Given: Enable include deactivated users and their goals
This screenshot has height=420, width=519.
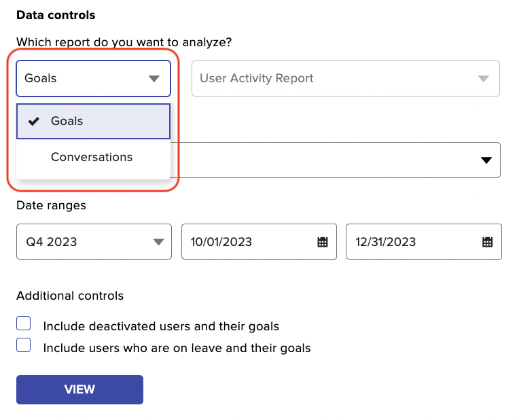Looking at the screenshot, I should pyautogui.click(x=24, y=323).
